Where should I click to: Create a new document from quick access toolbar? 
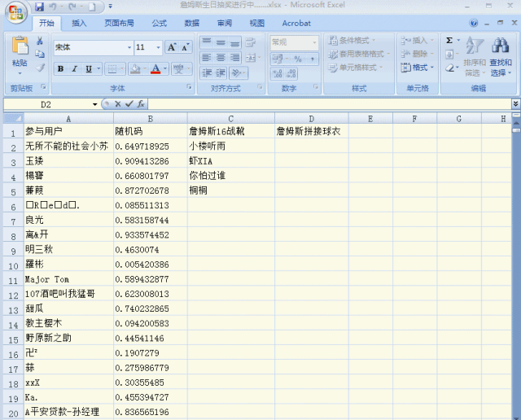tap(92, 7)
